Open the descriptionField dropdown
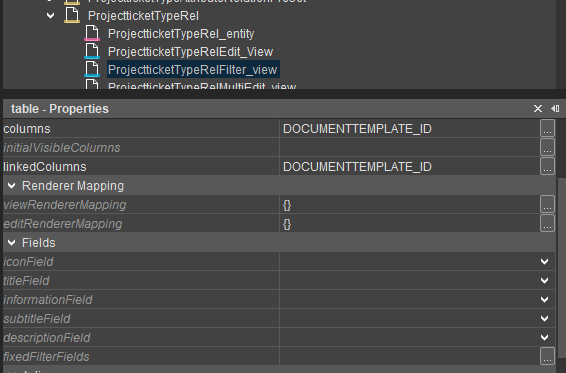The height and width of the screenshot is (373, 566). (x=545, y=338)
